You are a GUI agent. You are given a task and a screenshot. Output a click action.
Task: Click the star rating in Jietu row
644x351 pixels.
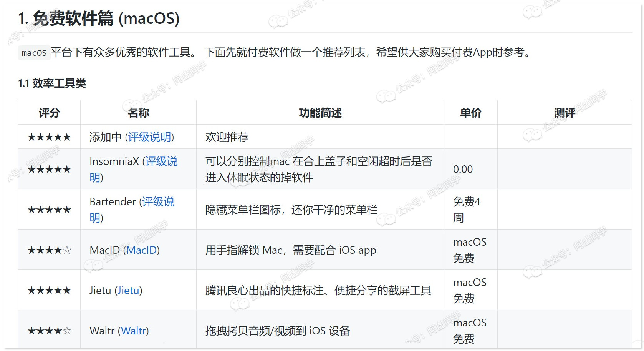coord(49,291)
